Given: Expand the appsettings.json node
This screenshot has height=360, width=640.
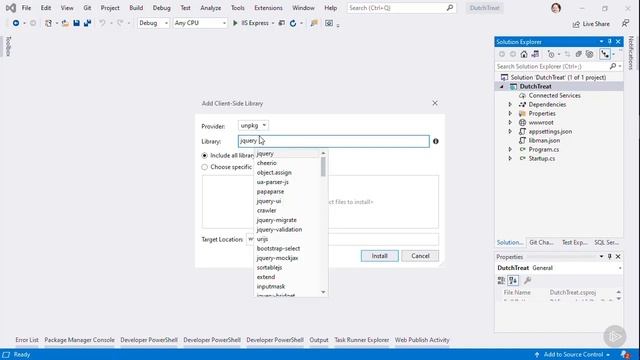Looking at the screenshot, I should coord(510,131).
